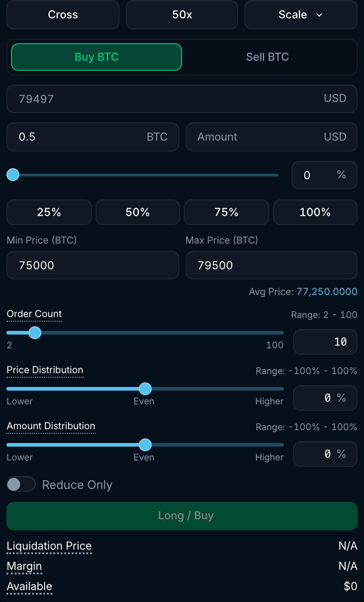The image size is (364, 602).
Task: Edit the Max Price field 79500
Action: pyautogui.click(x=272, y=265)
